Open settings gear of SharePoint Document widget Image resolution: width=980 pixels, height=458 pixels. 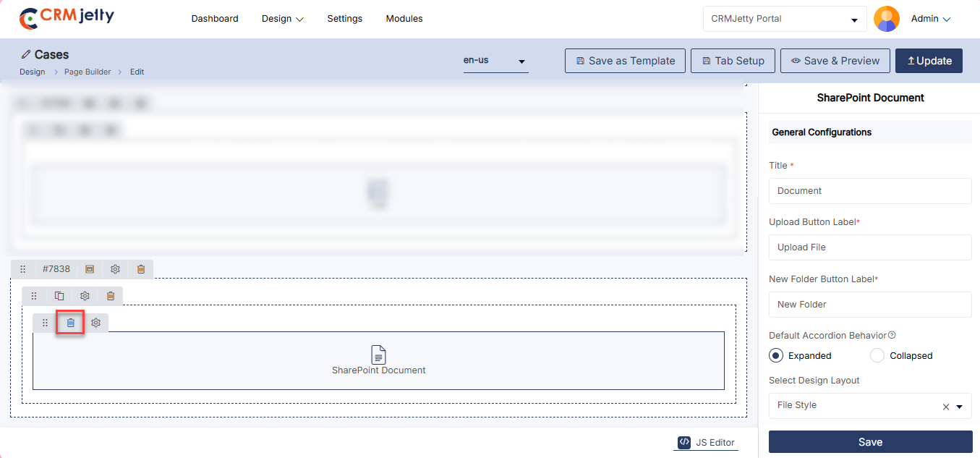[95, 323]
